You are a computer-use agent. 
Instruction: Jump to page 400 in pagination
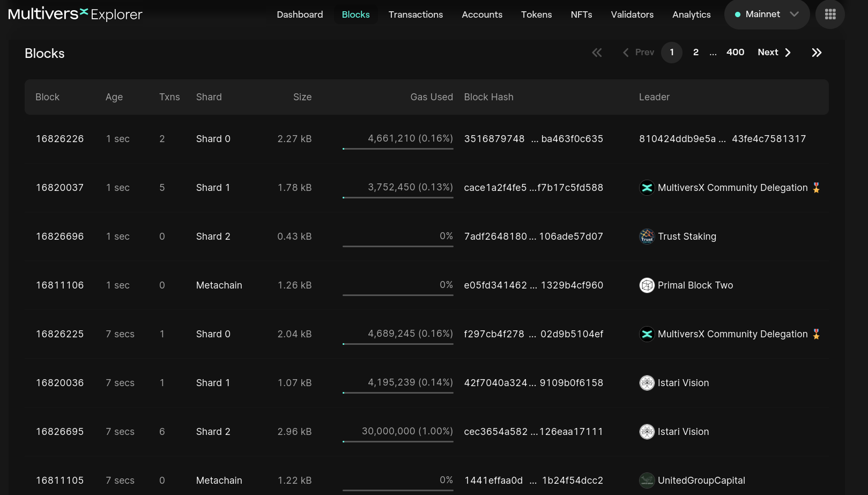pos(735,53)
